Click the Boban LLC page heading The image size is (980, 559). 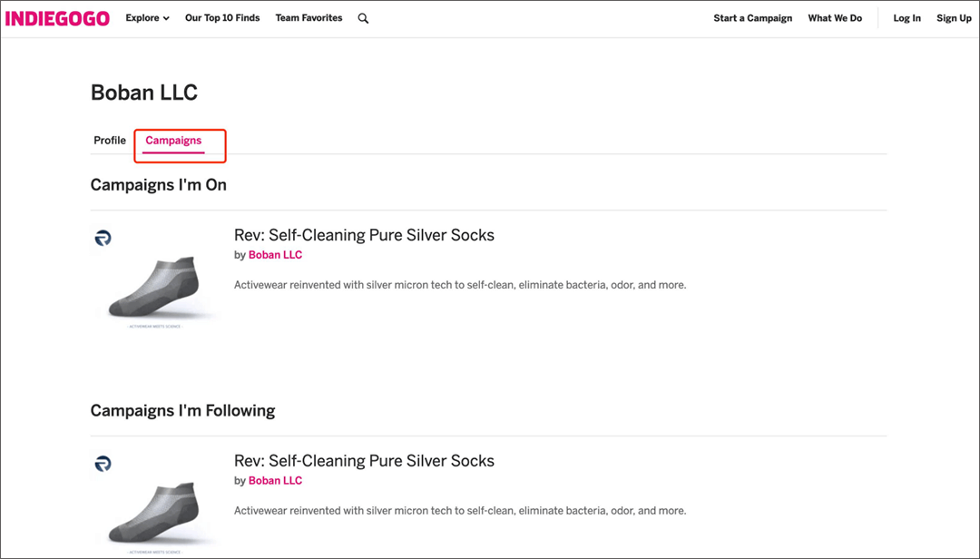(144, 93)
